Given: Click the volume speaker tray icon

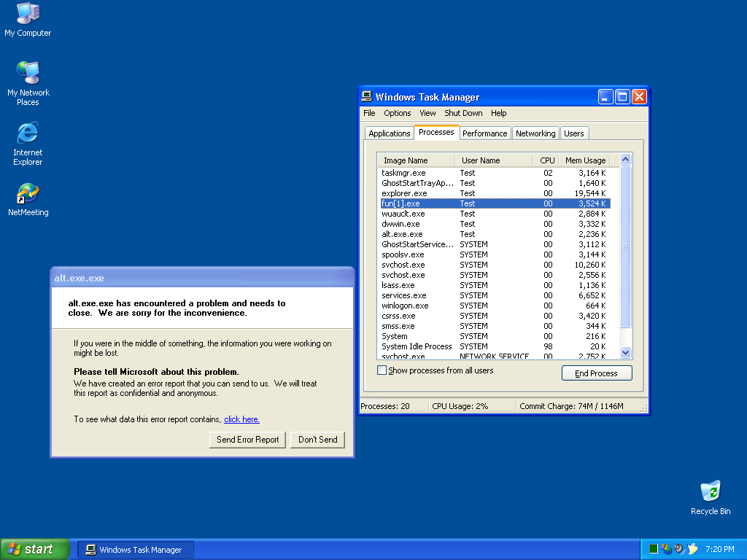Looking at the screenshot, I should 679,549.
